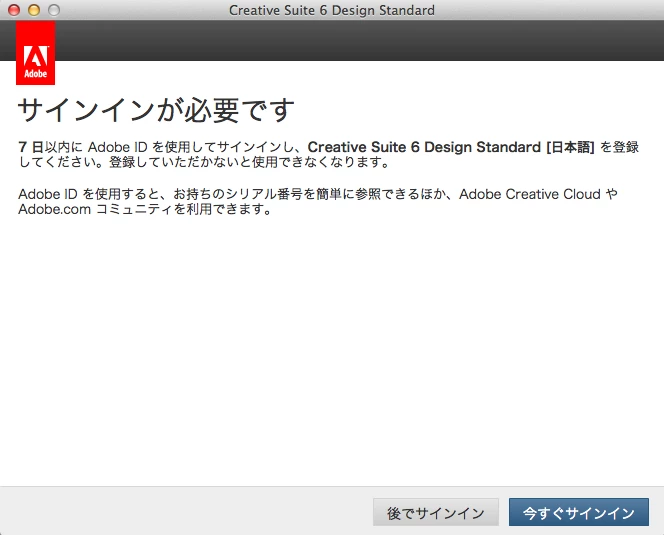Screen dimensions: 664x535
Task: Click the gray zoom window button
Action: (x=54, y=10)
